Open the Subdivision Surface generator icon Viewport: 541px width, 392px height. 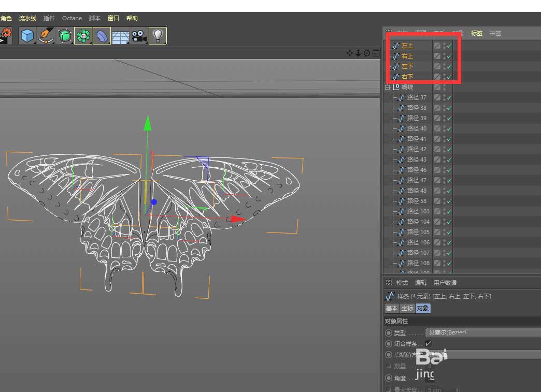pyautogui.click(x=65, y=36)
